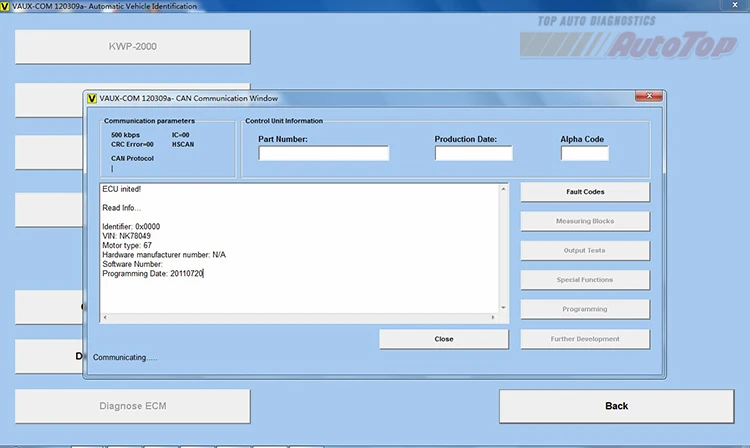Click the 'Programming Date: 20110720' line
750x448 pixels.
153,273
